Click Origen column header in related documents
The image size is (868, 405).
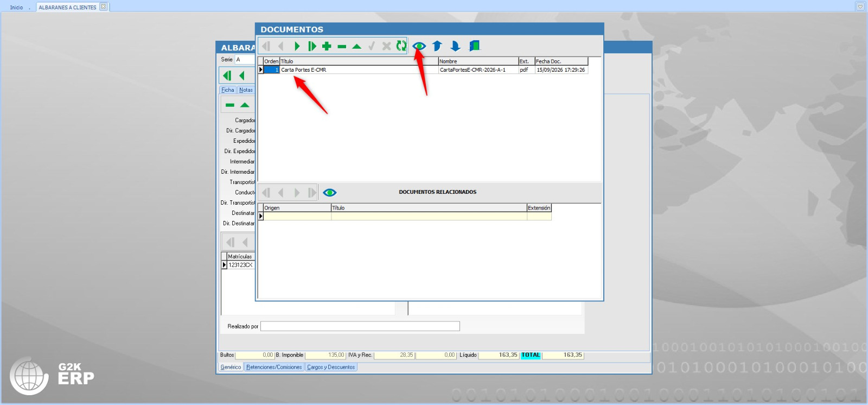[x=297, y=208]
